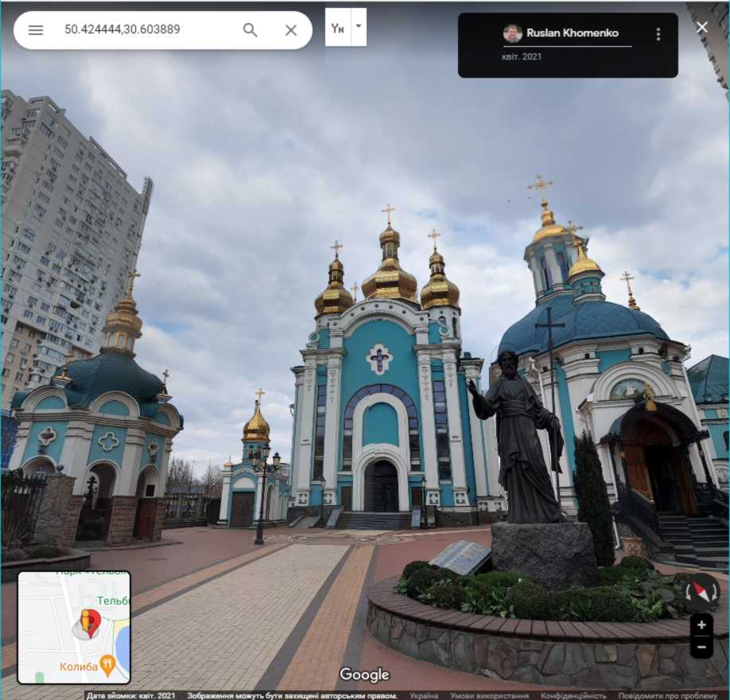Clear the coordinates search with X icon

tap(291, 30)
